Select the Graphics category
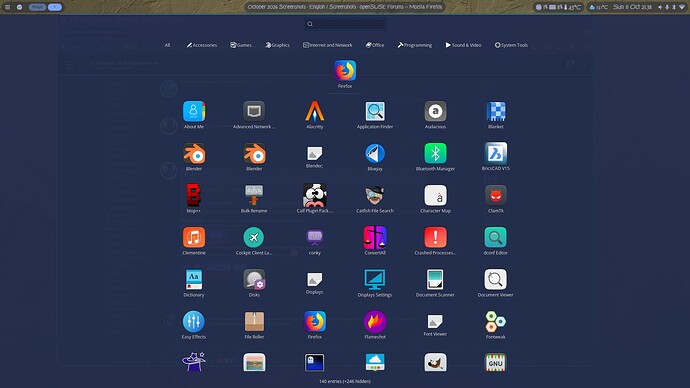 [277, 45]
